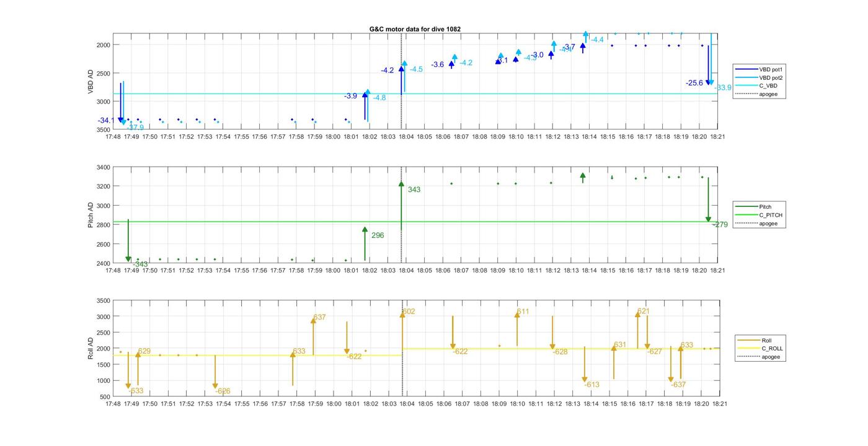Click the '-4.8' VBD data label

point(379,98)
